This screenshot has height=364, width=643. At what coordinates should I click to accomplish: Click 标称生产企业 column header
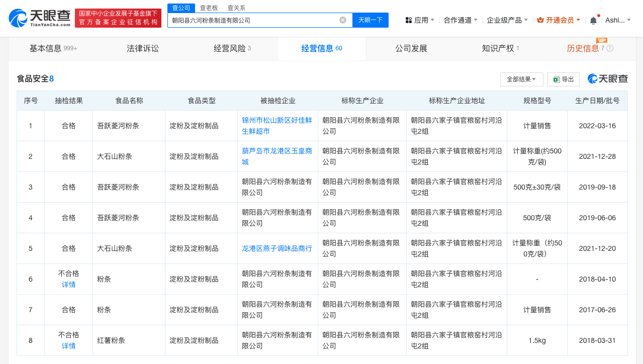(x=362, y=101)
